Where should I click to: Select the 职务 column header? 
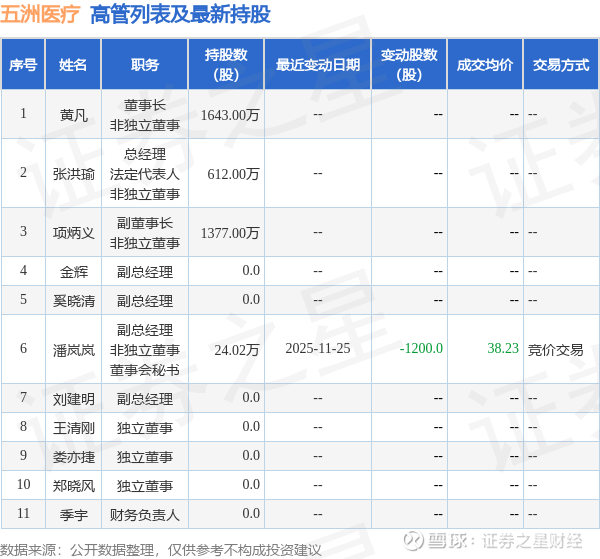[145, 64]
